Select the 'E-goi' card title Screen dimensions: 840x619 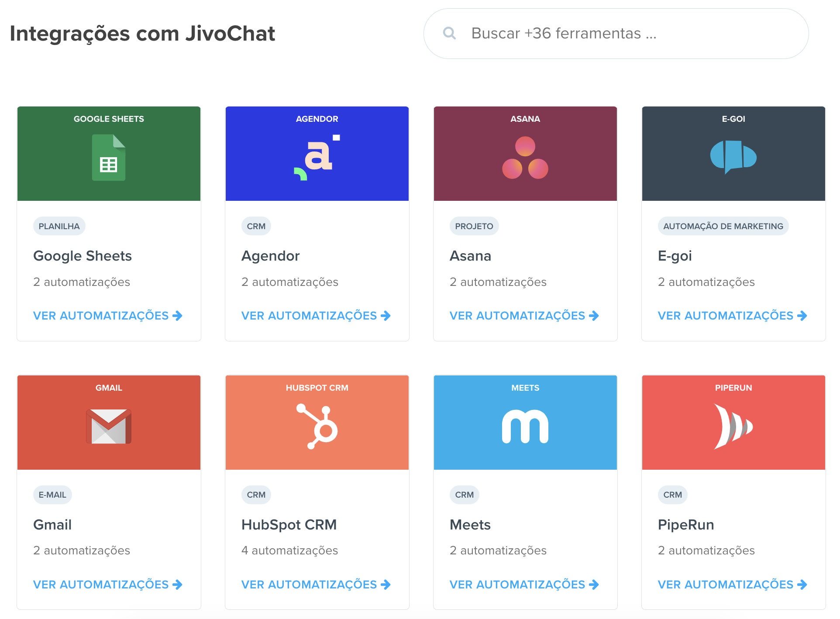click(675, 256)
